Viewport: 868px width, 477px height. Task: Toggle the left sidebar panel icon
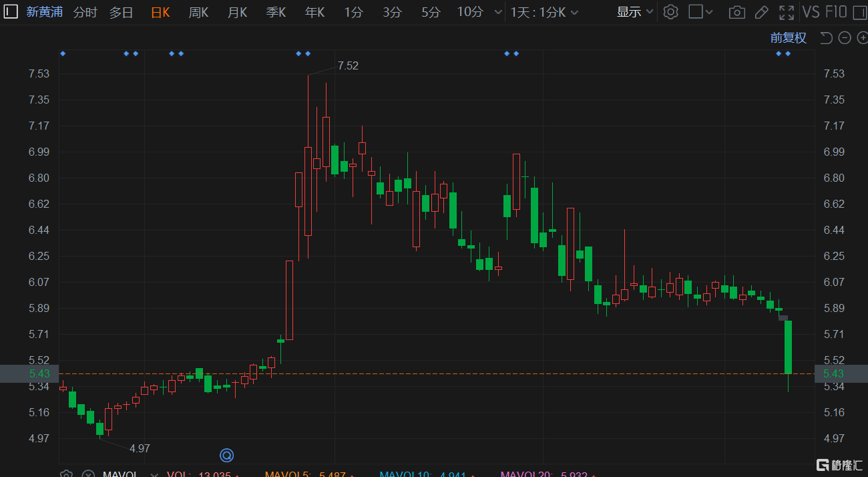[11, 11]
